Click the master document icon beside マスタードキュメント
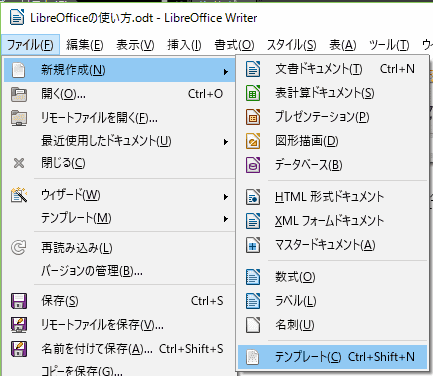Image resolution: width=433 pixels, height=376 pixels. point(253,245)
